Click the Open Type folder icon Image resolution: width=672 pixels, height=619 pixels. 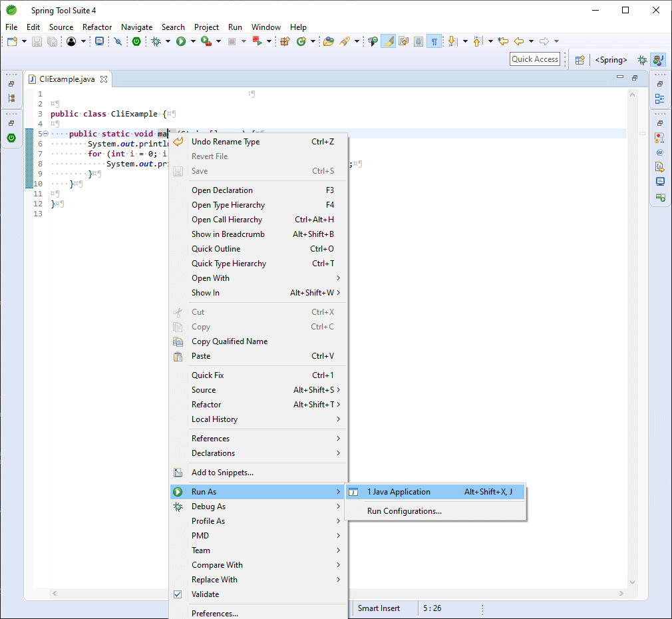click(329, 41)
